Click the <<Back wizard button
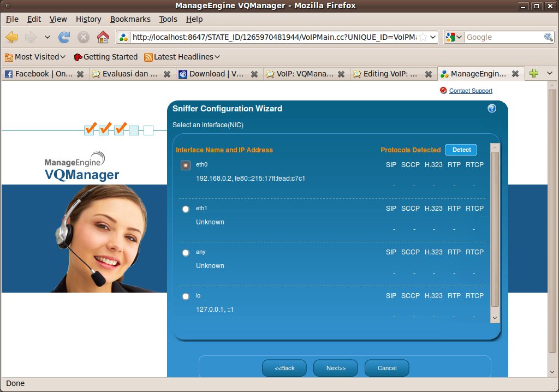This screenshot has width=559, height=392. coord(284,368)
